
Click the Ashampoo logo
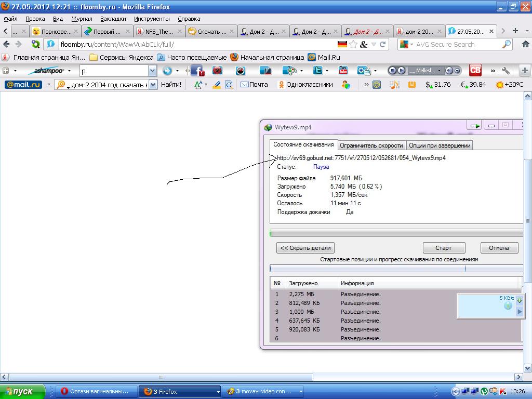point(46,71)
